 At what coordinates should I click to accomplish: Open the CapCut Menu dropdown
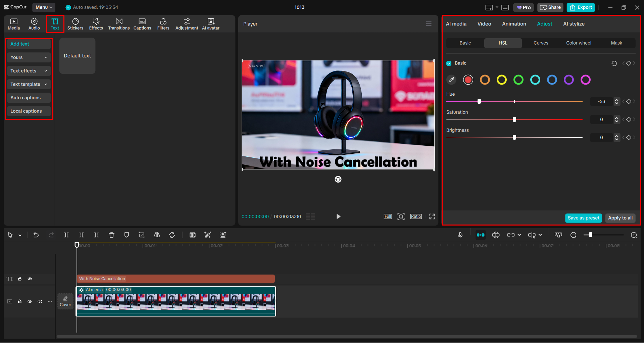point(44,7)
